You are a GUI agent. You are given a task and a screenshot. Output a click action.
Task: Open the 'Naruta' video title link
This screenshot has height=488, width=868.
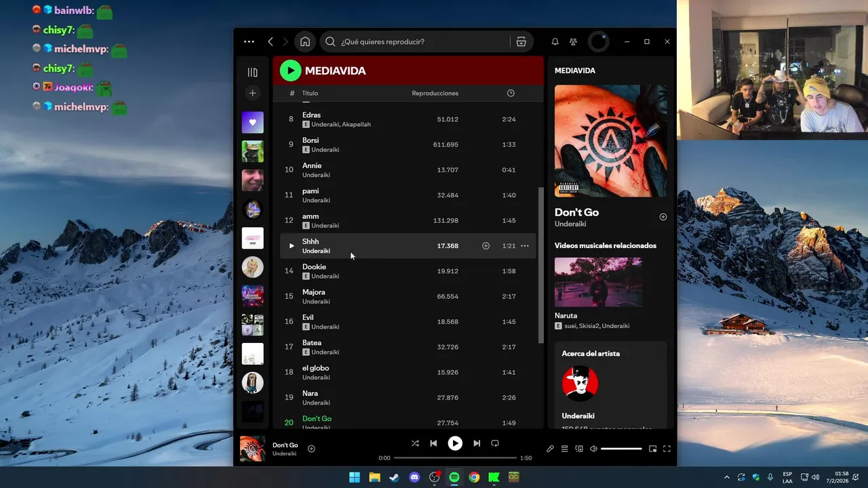coord(566,316)
